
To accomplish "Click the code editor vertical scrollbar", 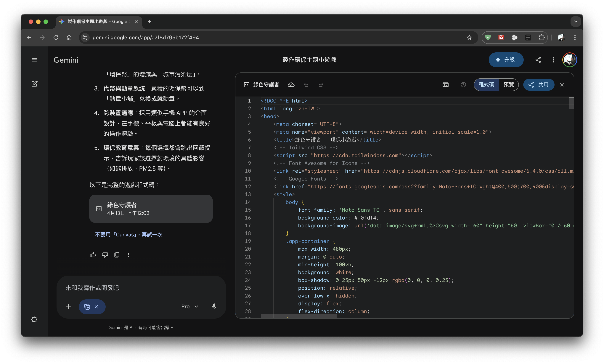I will [x=571, y=103].
